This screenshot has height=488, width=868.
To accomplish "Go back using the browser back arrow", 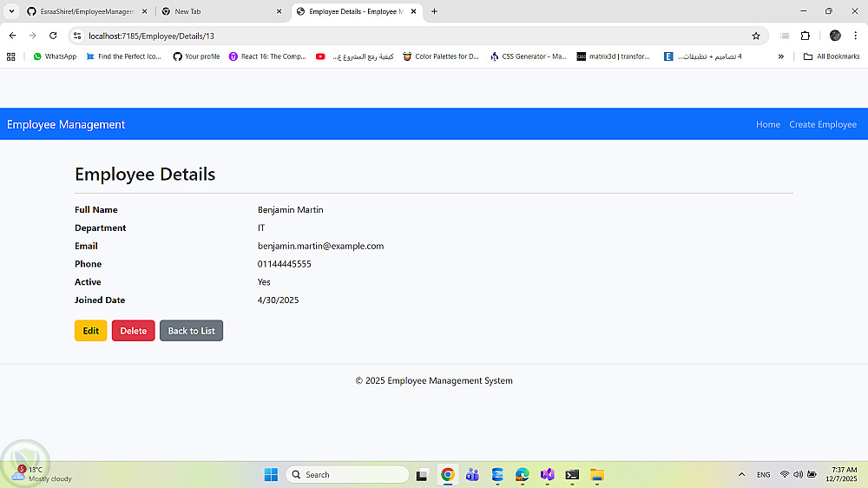I will (12, 36).
